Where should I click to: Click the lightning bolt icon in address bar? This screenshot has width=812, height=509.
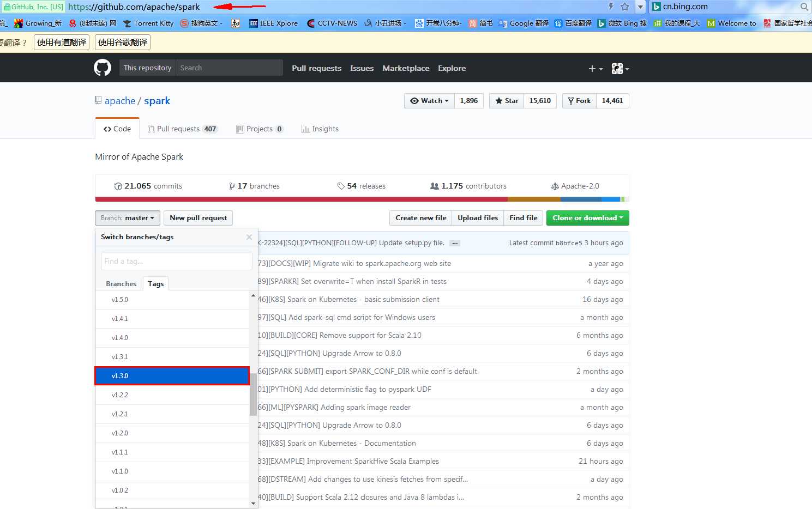point(611,7)
